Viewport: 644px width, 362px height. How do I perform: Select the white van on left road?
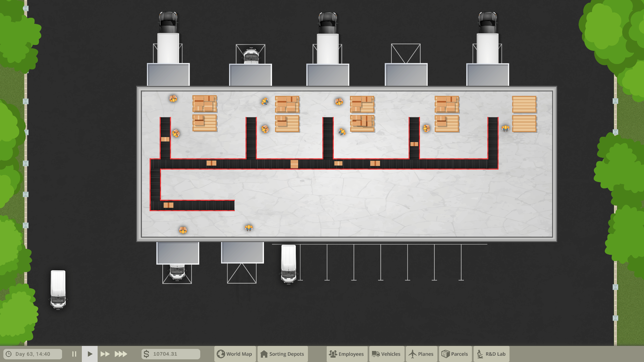58,289
